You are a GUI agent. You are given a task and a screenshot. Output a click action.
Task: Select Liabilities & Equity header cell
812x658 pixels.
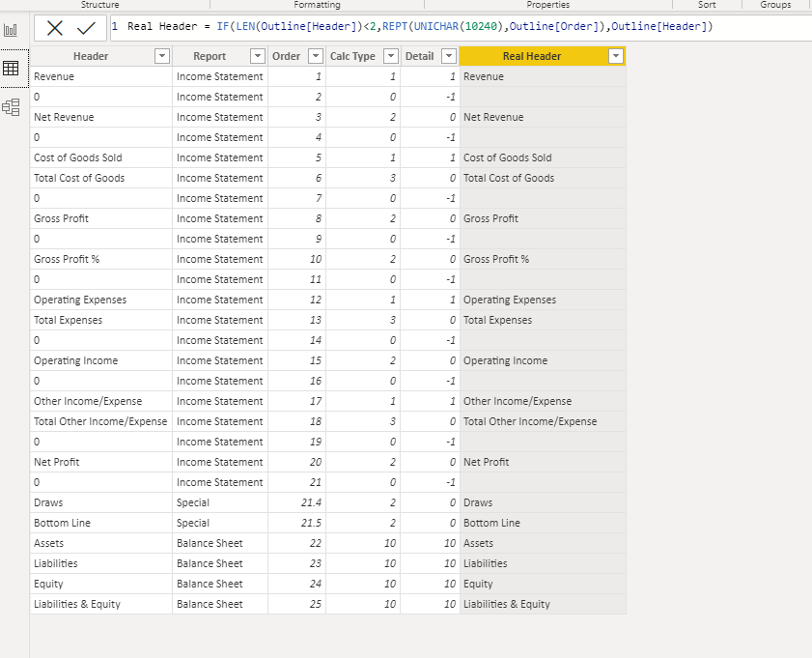(101, 604)
